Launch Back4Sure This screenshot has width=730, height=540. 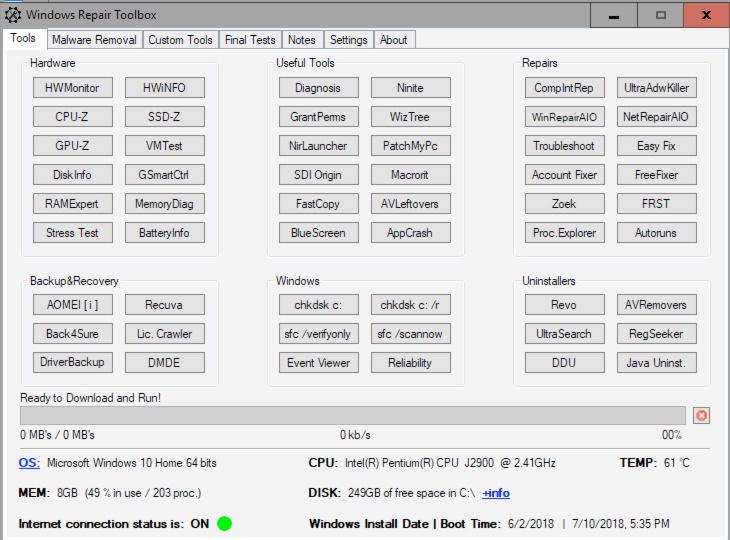73,333
